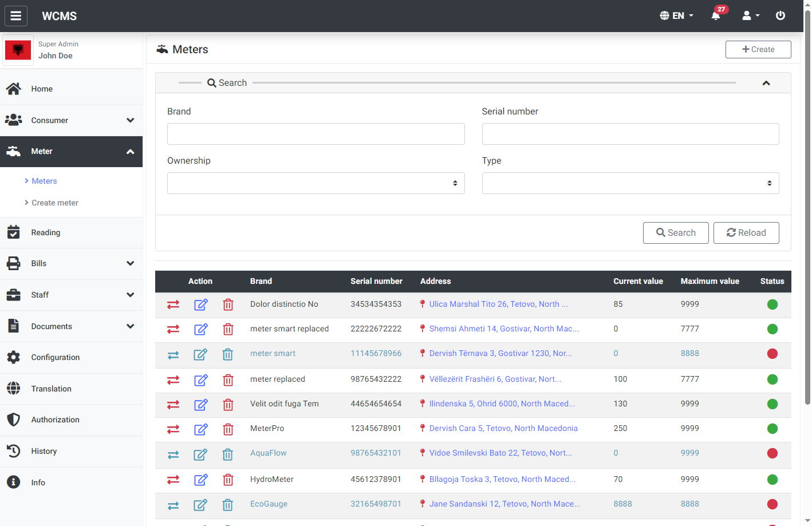
Task: Open the Reading section
Action: 71,232
